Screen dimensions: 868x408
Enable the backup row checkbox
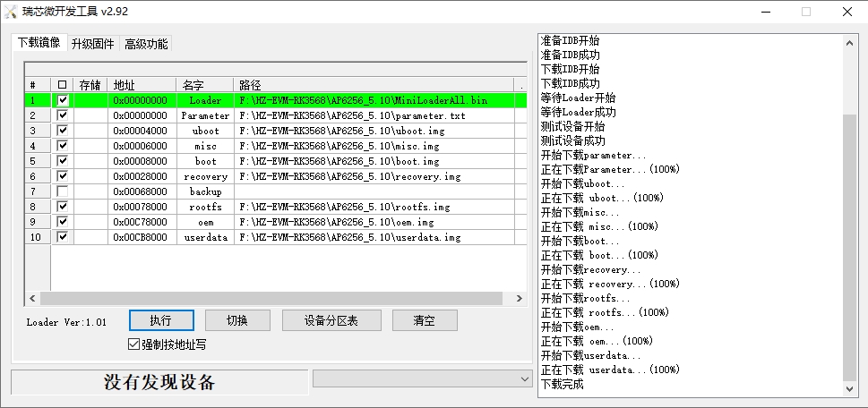(63, 191)
